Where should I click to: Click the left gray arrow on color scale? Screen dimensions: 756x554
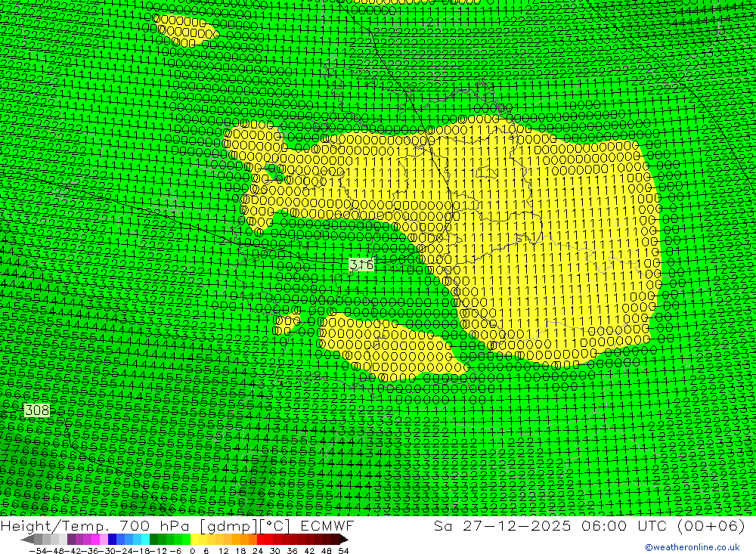27,539
